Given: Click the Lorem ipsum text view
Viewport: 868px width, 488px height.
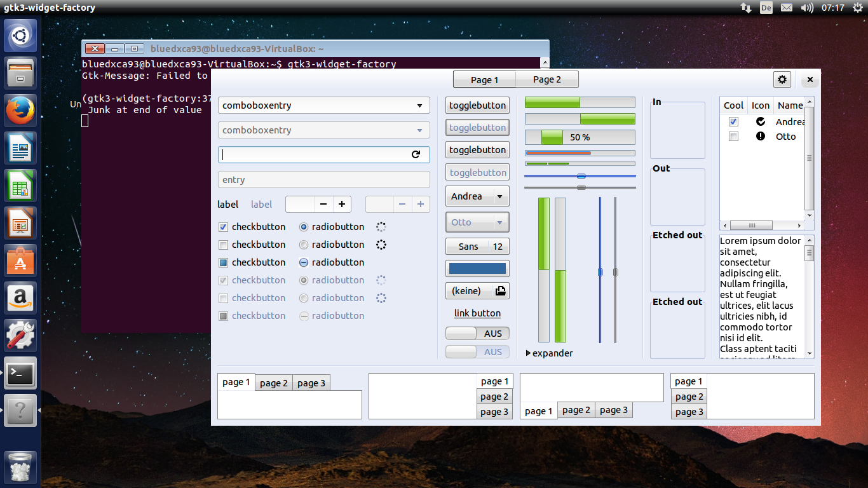Looking at the screenshot, I should (761, 297).
